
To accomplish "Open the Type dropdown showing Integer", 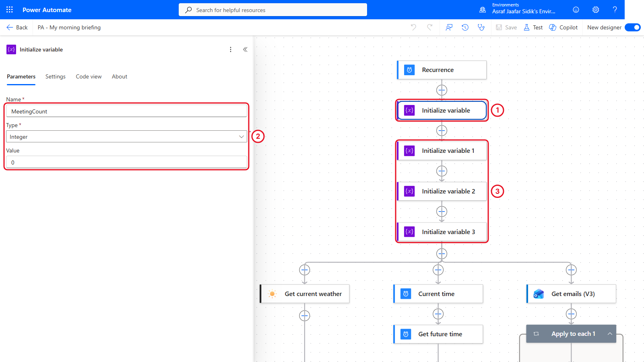I will (126, 137).
